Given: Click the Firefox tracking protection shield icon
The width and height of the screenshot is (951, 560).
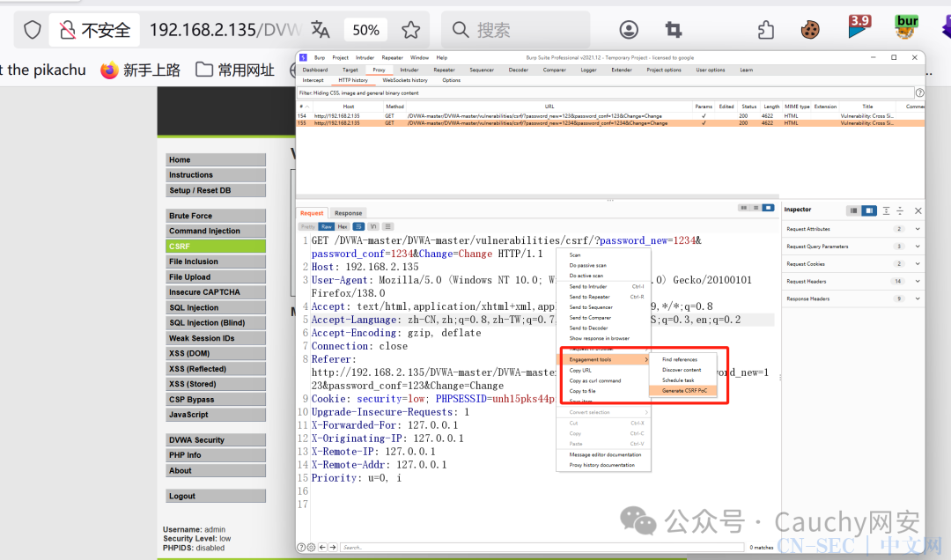Looking at the screenshot, I should coord(33,30).
